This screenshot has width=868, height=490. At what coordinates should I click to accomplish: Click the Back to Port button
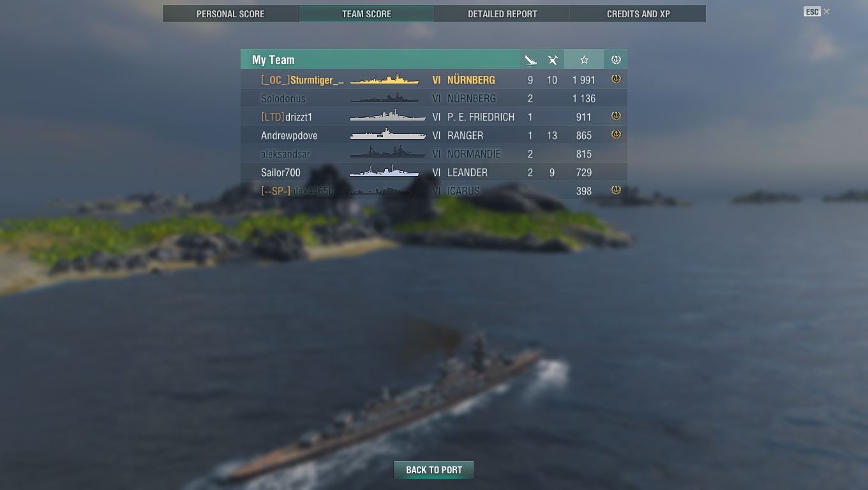click(x=434, y=470)
